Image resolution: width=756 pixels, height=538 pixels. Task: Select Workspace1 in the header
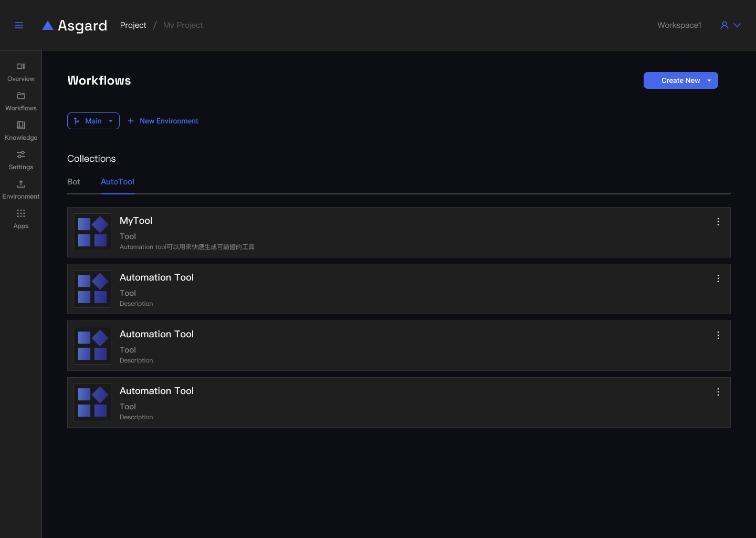pyautogui.click(x=679, y=25)
